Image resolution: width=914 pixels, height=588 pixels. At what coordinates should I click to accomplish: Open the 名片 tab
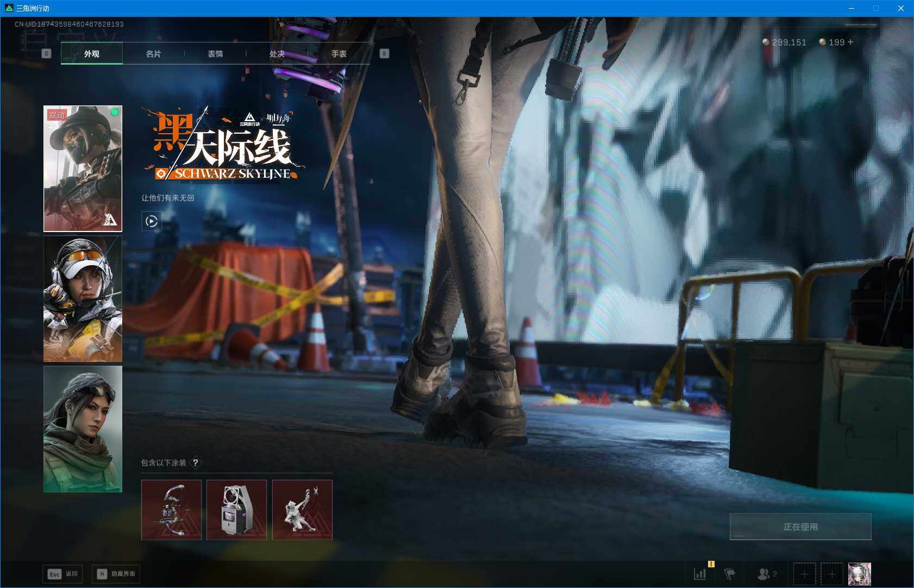(154, 53)
